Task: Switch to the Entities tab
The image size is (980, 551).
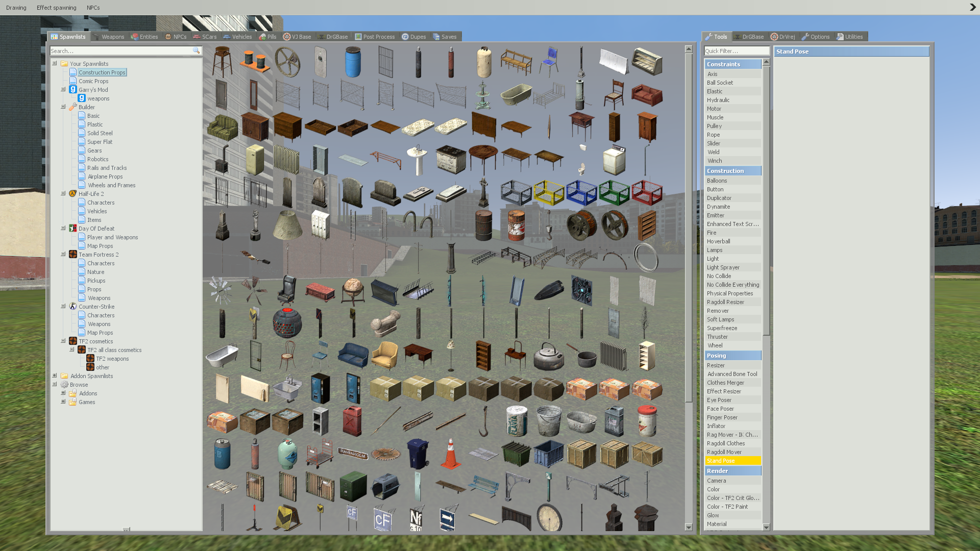Action: 144,37
